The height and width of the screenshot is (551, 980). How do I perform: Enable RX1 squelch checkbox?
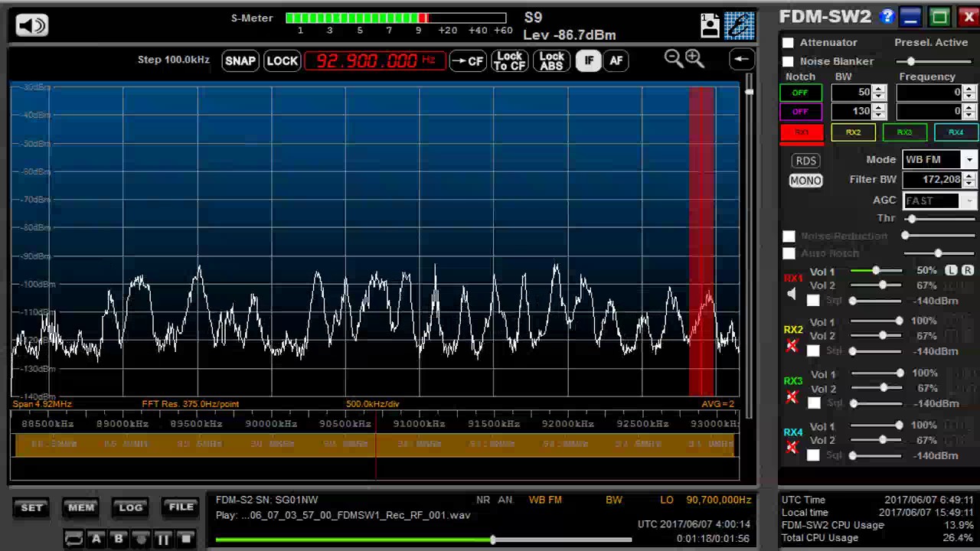coord(813,301)
